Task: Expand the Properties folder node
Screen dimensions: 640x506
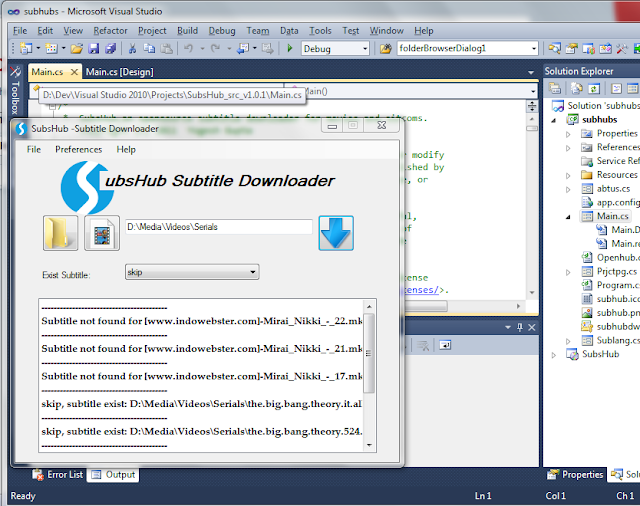Action: (x=568, y=134)
